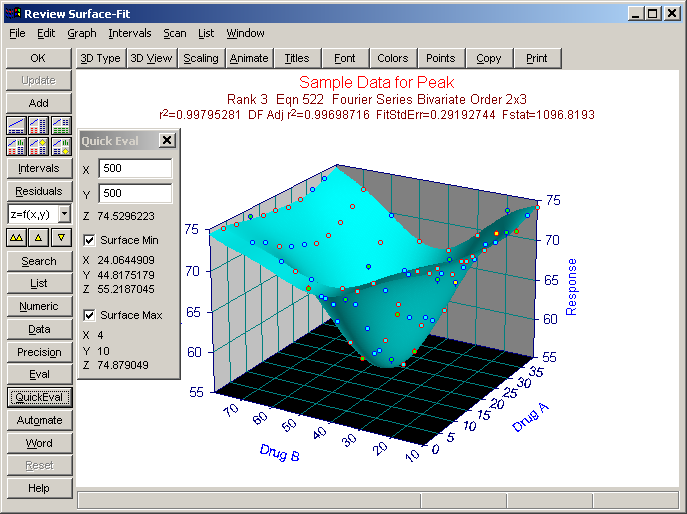The image size is (687, 514).
Task: Click the Add button
Action: click(39, 103)
